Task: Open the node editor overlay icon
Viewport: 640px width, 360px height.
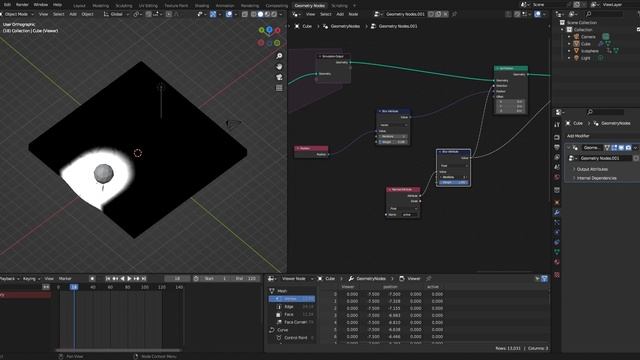Action: 538,14
